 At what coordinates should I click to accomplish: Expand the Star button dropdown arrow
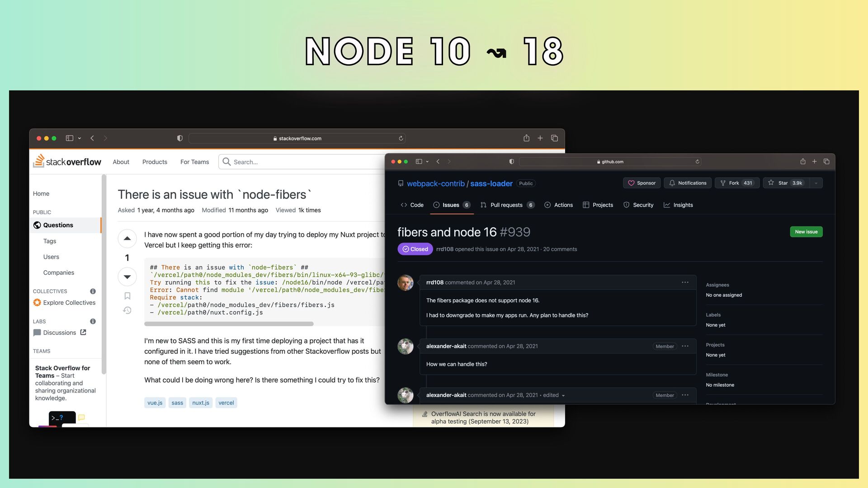click(x=816, y=183)
